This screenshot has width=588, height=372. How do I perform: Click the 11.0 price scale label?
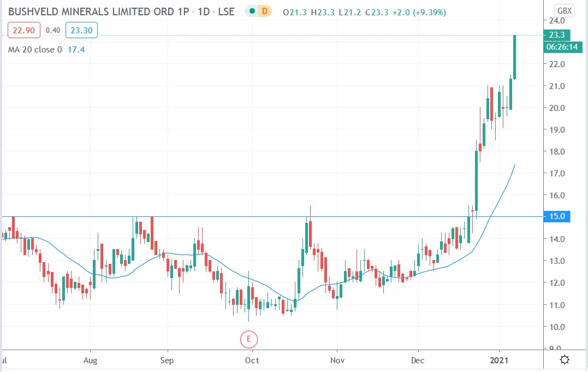click(557, 305)
